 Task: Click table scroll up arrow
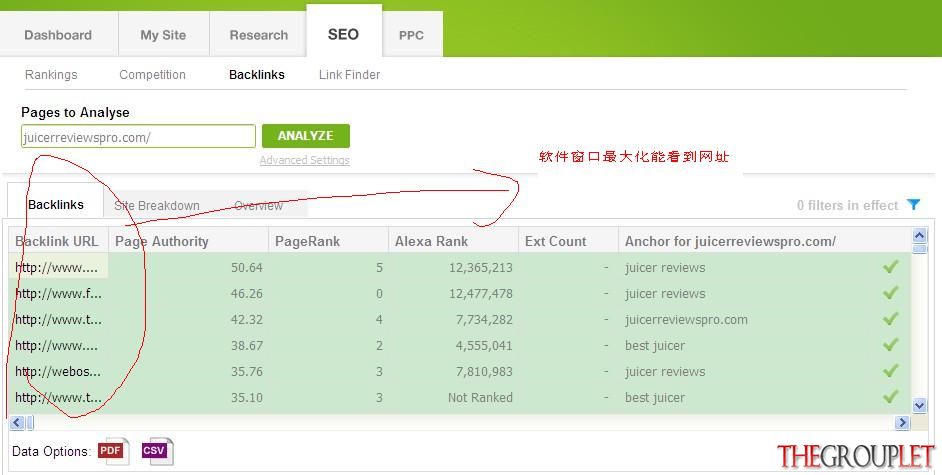919,235
